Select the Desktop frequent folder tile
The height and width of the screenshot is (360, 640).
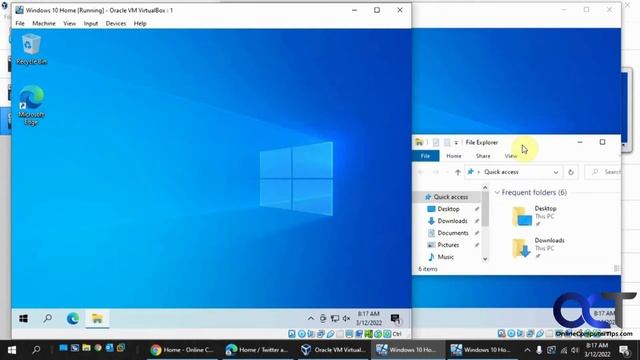pyautogui.click(x=535, y=216)
